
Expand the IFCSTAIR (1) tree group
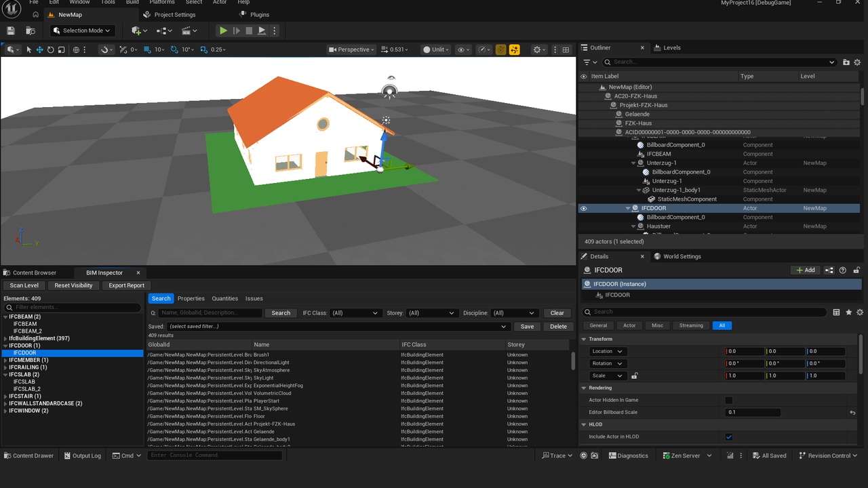click(x=6, y=396)
